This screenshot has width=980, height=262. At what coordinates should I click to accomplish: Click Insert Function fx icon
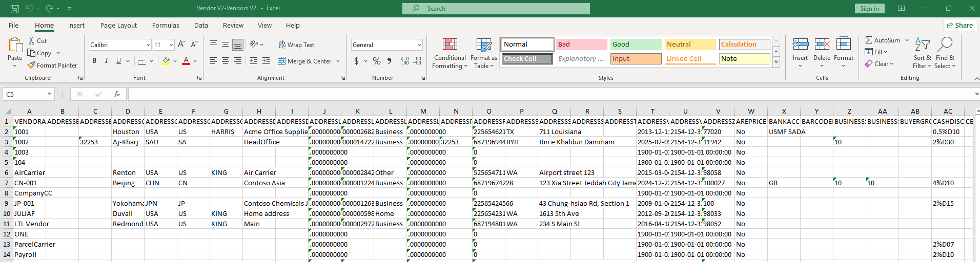tap(117, 94)
